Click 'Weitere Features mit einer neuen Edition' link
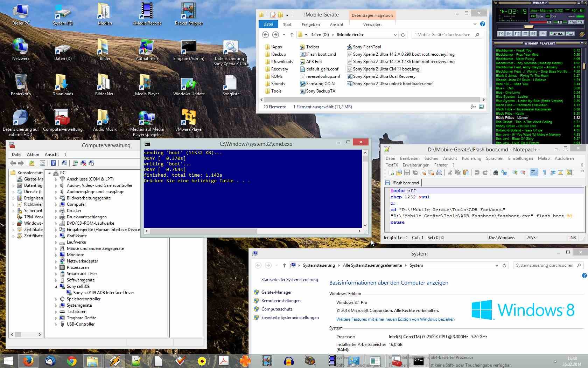Image resolution: width=588 pixels, height=368 pixels. 395,319
